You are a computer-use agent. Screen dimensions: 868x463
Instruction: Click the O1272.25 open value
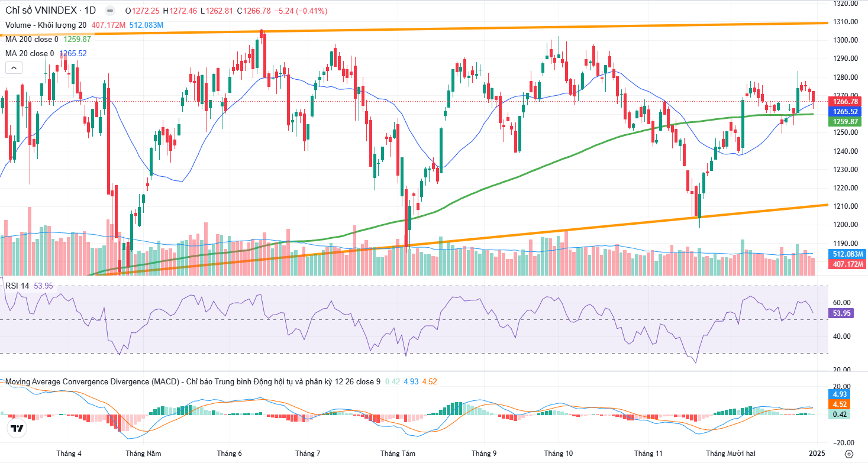click(x=143, y=11)
